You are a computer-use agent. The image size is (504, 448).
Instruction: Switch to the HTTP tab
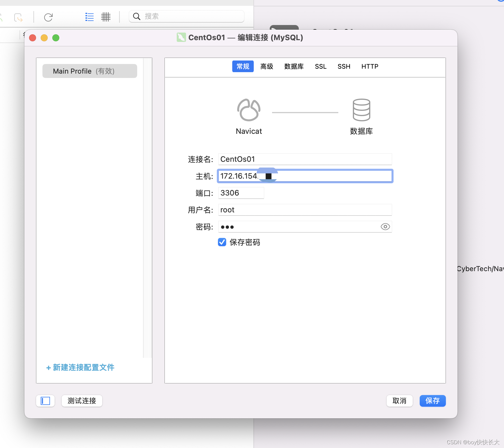coord(370,66)
